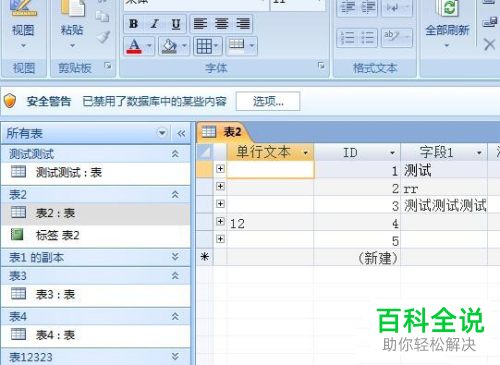
Task: Collapse the 表2 group
Action: tap(175, 194)
